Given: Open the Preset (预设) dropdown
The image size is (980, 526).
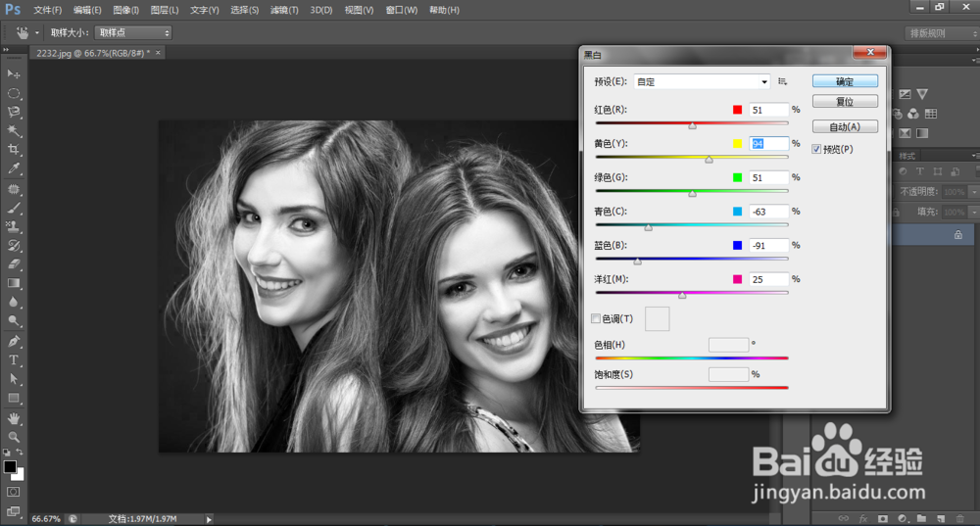Looking at the screenshot, I should point(702,82).
